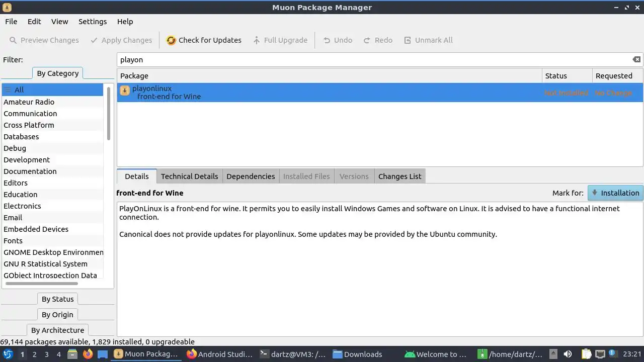This screenshot has height=362, width=644.
Task: Open the network tray icon
Action: point(600,354)
